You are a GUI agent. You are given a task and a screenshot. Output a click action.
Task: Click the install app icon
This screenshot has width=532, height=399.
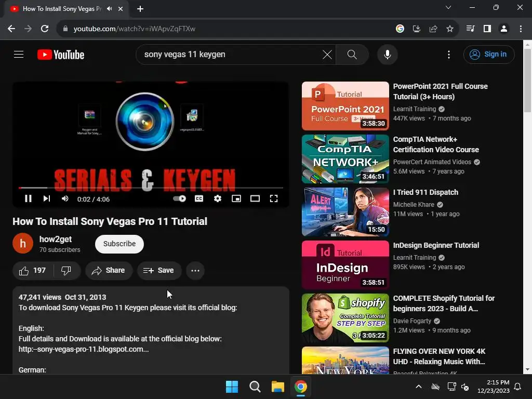click(x=417, y=29)
